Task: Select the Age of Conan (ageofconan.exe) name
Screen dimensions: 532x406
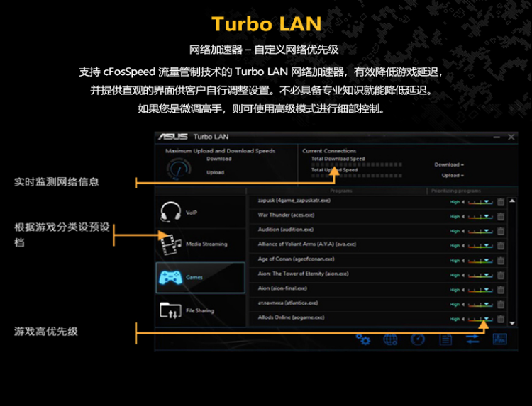Action: pos(296,259)
